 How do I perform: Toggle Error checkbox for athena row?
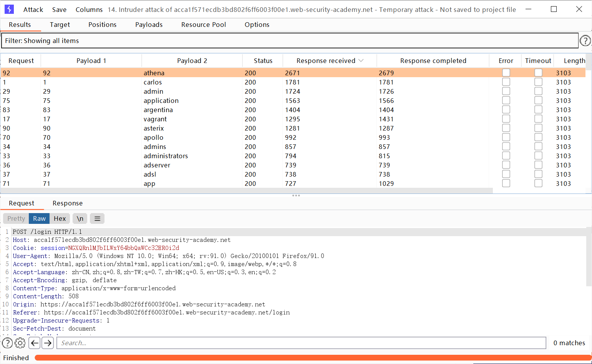pyautogui.click(x=506, y=73)
